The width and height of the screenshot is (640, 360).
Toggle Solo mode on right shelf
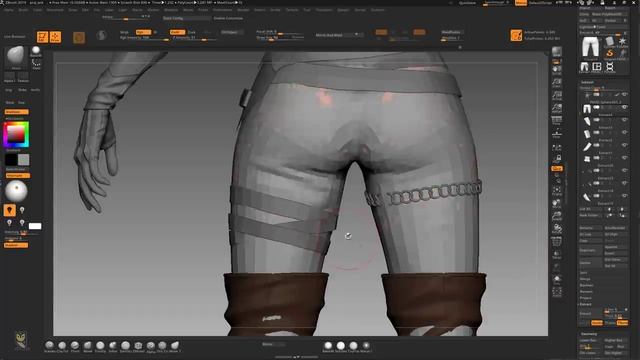(x=557, y=280)
